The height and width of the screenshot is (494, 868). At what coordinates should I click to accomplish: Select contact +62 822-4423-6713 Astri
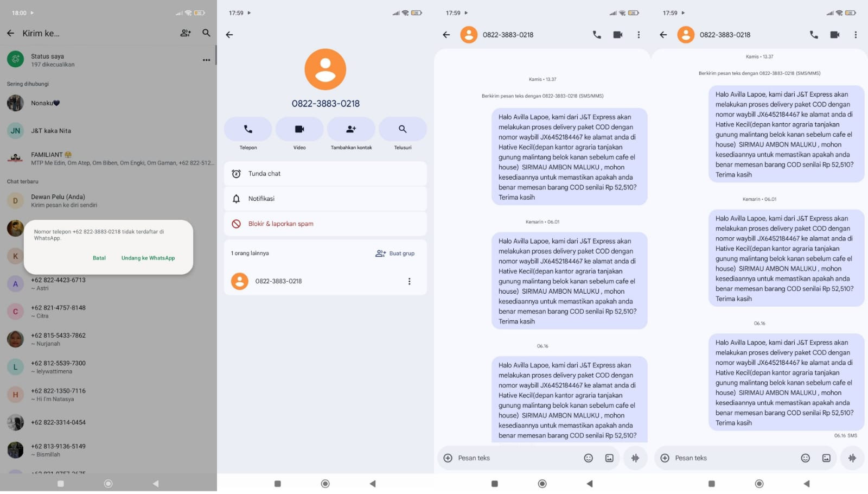tap(108, 284)
